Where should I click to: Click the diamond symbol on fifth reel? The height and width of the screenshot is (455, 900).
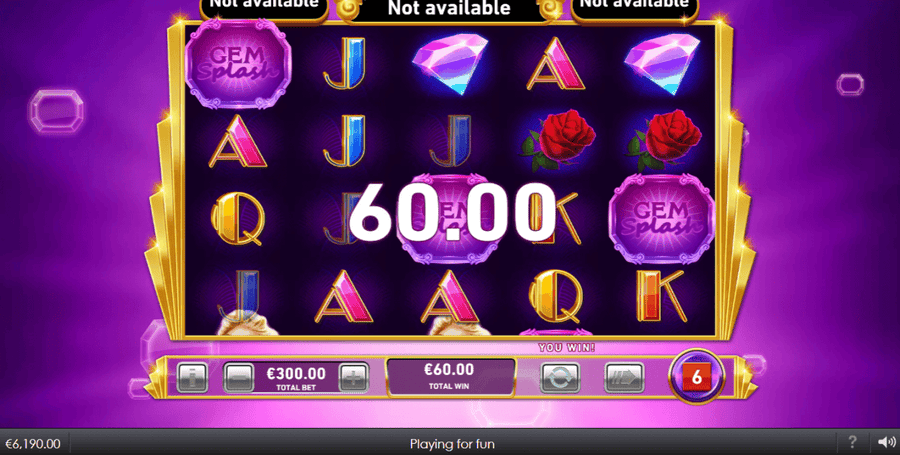click(662, 63)
